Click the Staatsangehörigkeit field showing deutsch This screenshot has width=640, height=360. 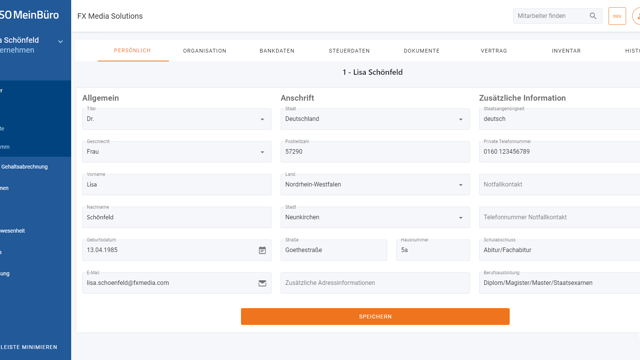coord(560,119)
